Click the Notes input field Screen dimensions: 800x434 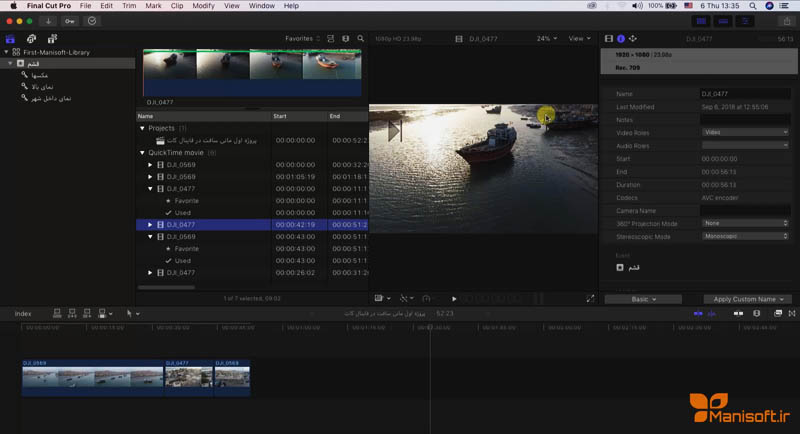coord(745,120)
